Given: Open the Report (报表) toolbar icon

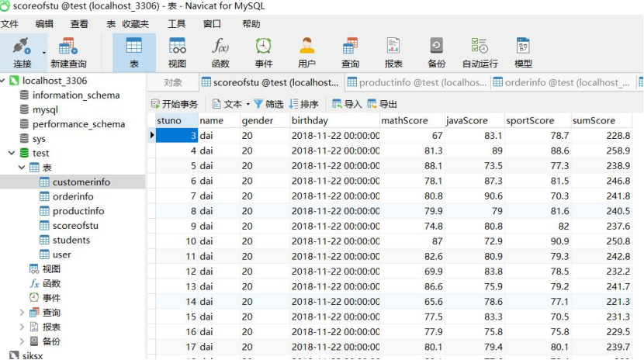Looking at the screenshot, I should pyautogui.click(x=393, y=53).
